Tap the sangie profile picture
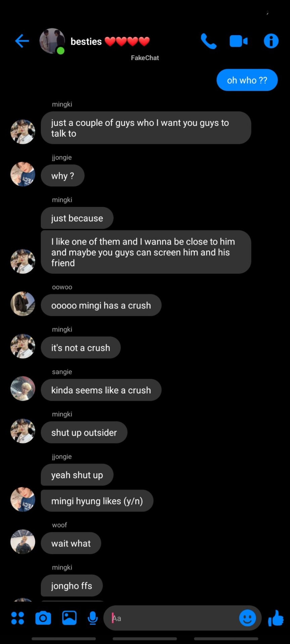The width and height of the screenshot is (290, 644). click(23, 389)
